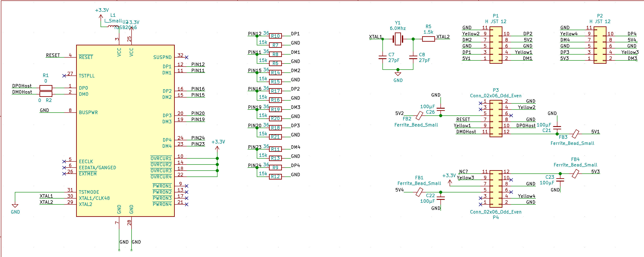Click the FB3 ferrite bead symbol
Viewport: 644px width, 257px height.
click(x=575, y=134)
